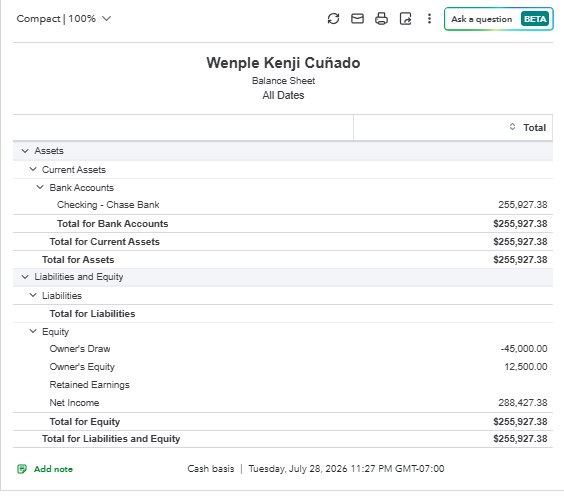Image resolution: width=564 pixels, height=498 pixels.
Task: Click the Balance Sheet report title
Action: (x=283, y=81)
